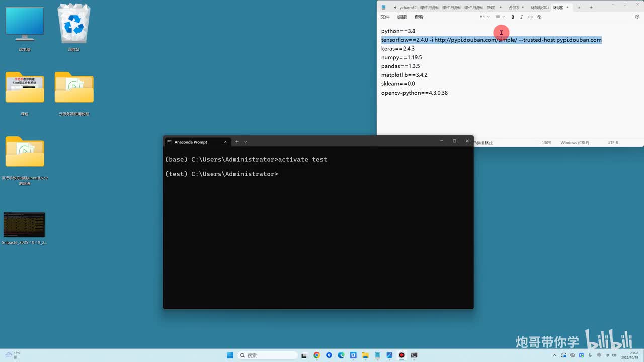
Task: Open the photo app icon on taskbar
Action: point(389,355)
